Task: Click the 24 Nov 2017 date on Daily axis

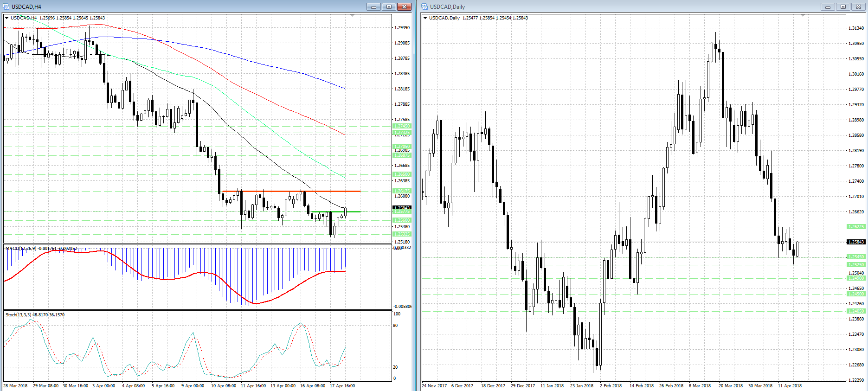Action: tap(434, 386)
